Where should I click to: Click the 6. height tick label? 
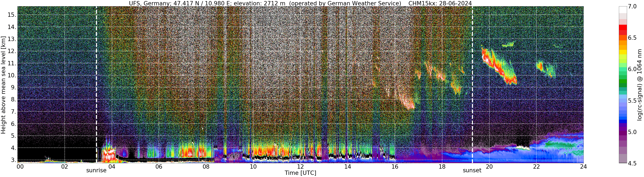coord(13,124)
